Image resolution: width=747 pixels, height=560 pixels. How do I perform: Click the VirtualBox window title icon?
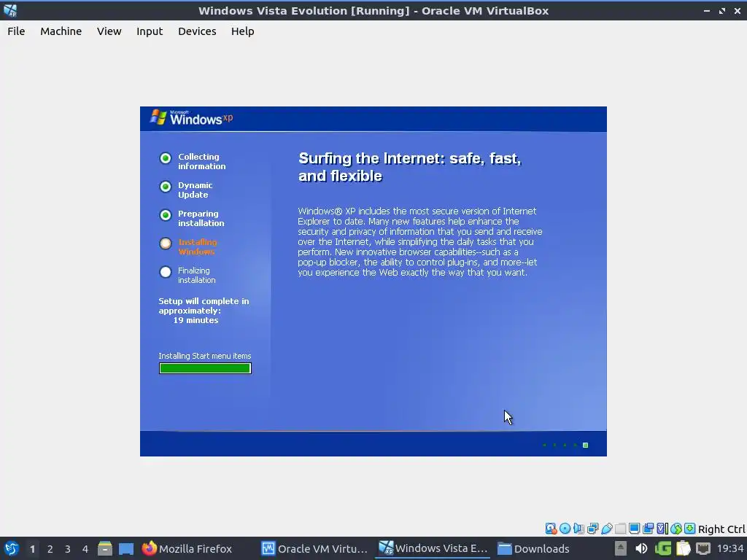point(10,10)
